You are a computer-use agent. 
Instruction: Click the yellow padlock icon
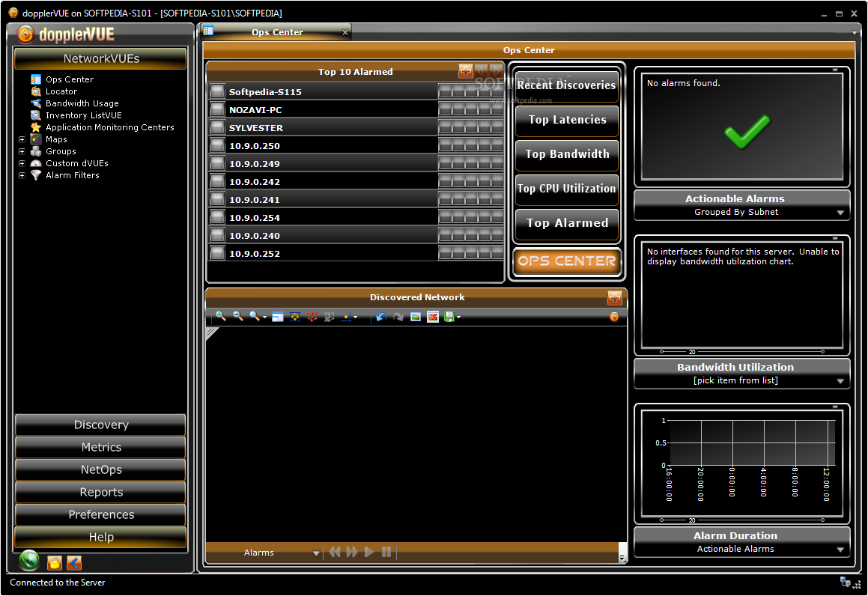[54, 563]
